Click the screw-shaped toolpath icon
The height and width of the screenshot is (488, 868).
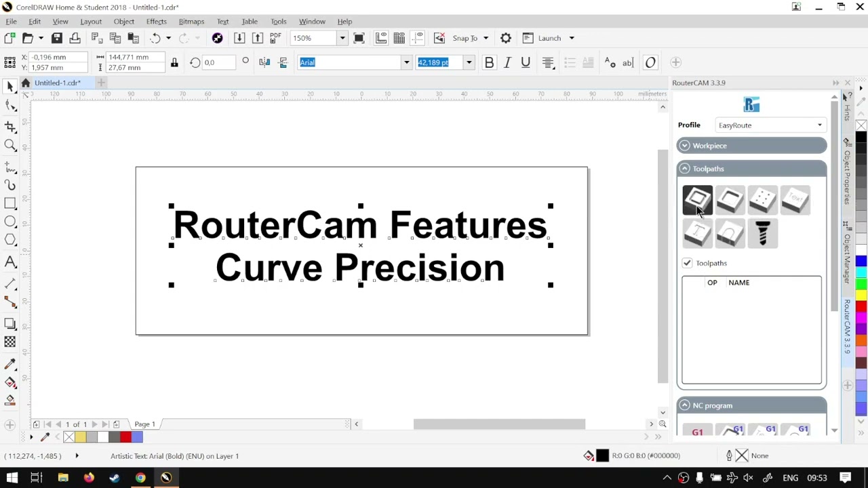(x=762, y=233)
